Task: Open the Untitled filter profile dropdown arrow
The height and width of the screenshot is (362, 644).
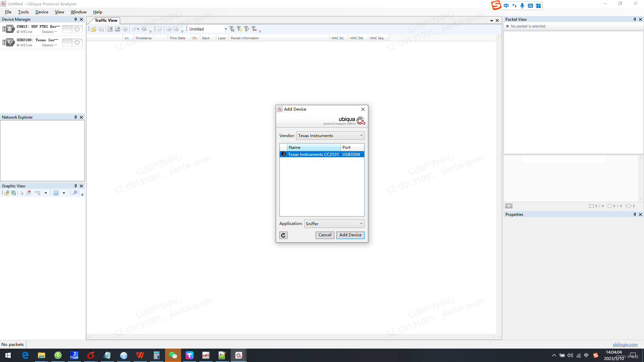Action: coord(226,29)
